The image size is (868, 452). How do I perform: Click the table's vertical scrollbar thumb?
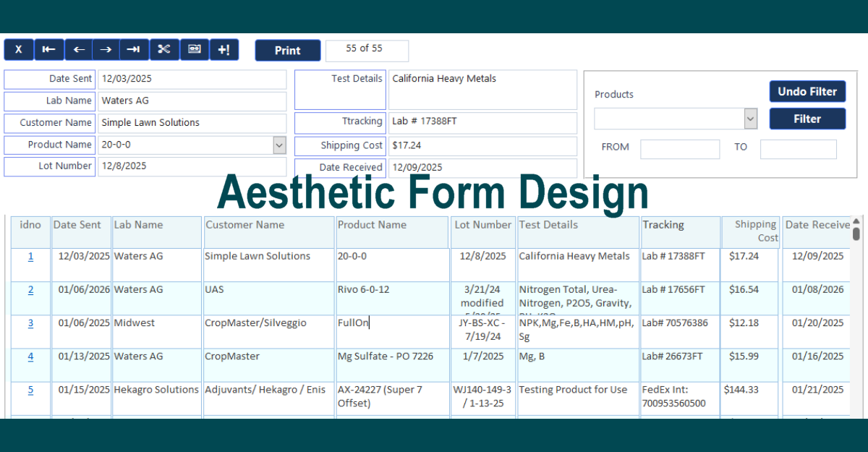coord(856,234)
